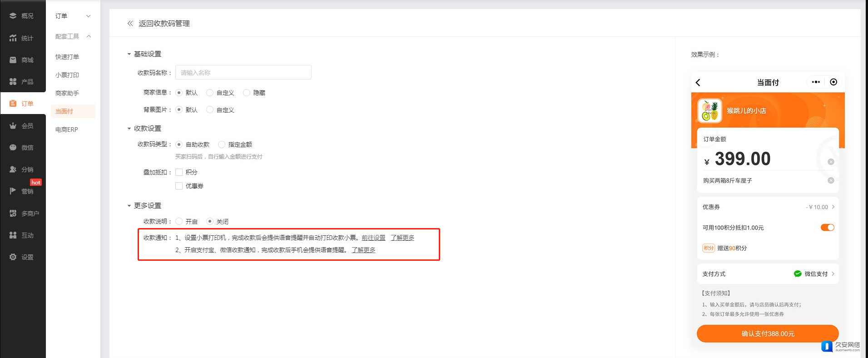Check the 积分 deduction checkbox
This screenshot has width=868, height=358.
pyautogui.click(x=179, y=172)
